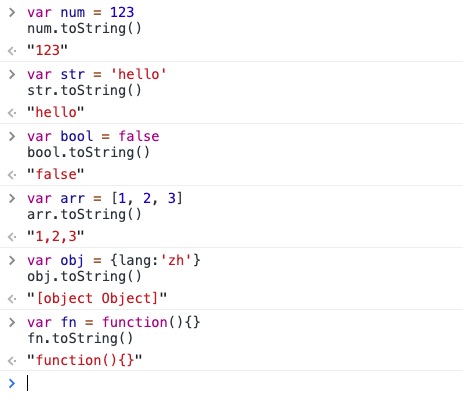This screenshot has height=404, width=463.
Task: Click the num.toString() command text
Action: tap(84, 29)
